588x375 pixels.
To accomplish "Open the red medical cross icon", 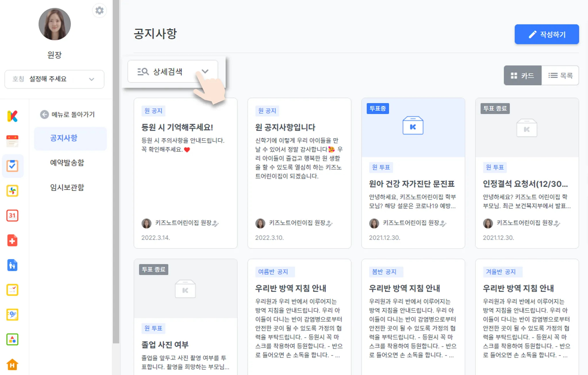I will [x=12, y=241].
